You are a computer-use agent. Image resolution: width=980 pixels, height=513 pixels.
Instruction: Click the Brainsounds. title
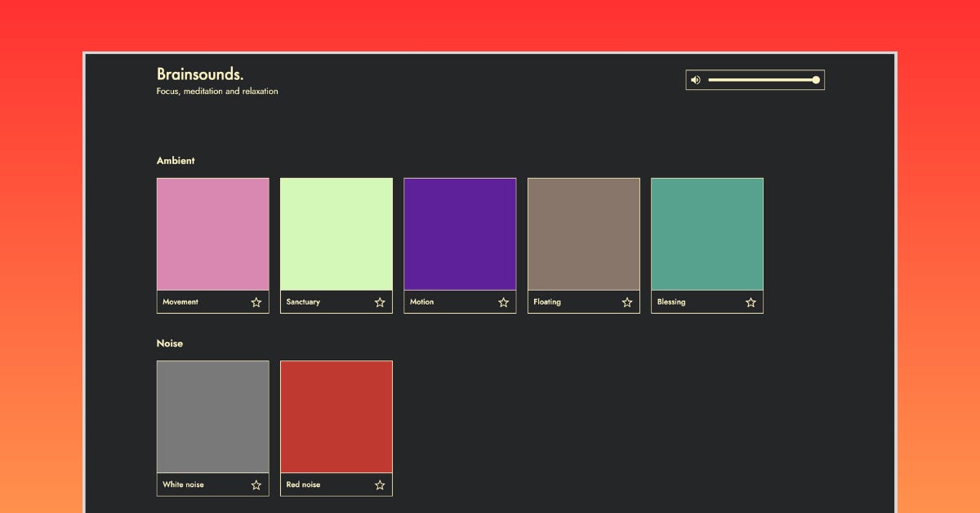point(200,74)
